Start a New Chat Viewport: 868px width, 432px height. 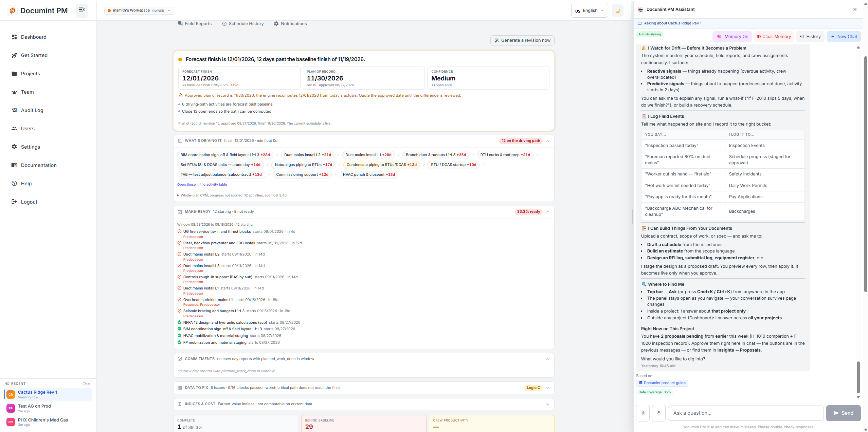844,37
